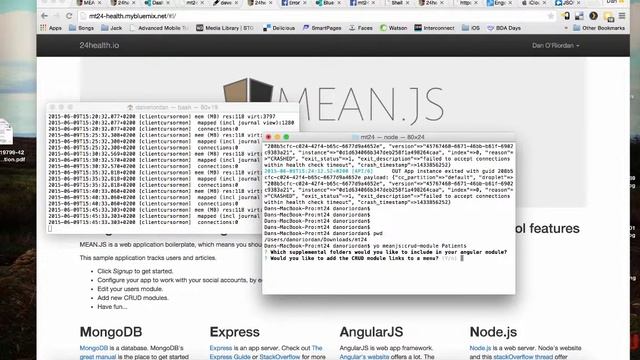The height and width of the screenshot is (360, 640).
Task: Go back with the browser back arrow
Action: pyautogui.click(x=44, y=16)
